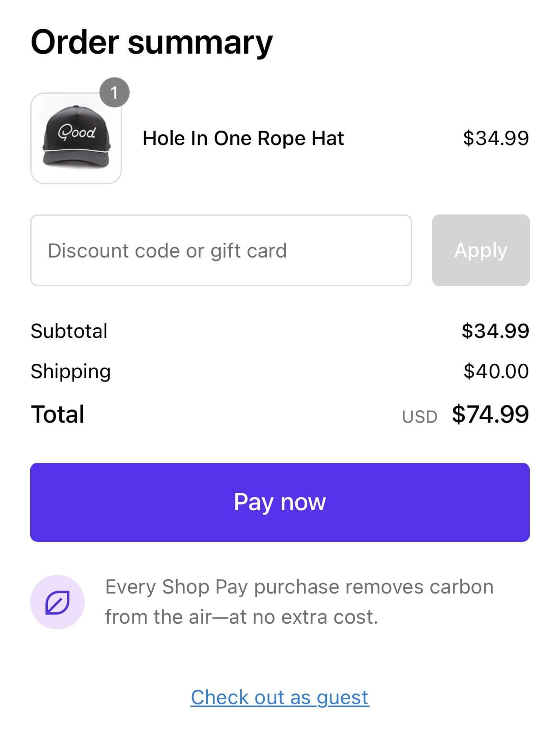Open the Hole In One Rope Hat thumbnail
This screenshot has width=560, height=740.
tap(76, 138)
